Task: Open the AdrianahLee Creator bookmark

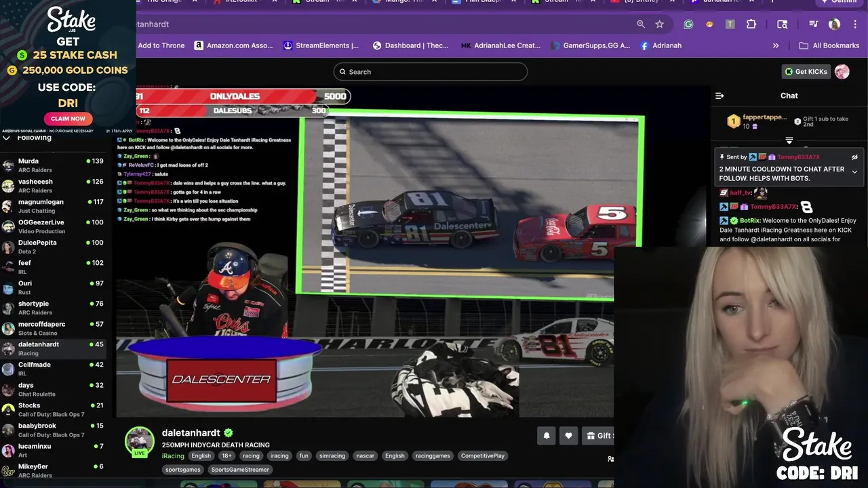Action: tap(500, 45)
